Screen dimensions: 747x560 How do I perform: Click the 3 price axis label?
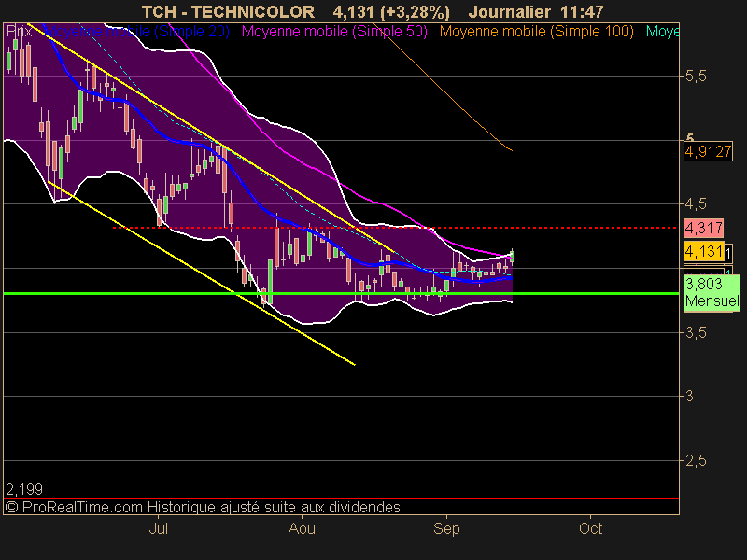click(689, 396)
